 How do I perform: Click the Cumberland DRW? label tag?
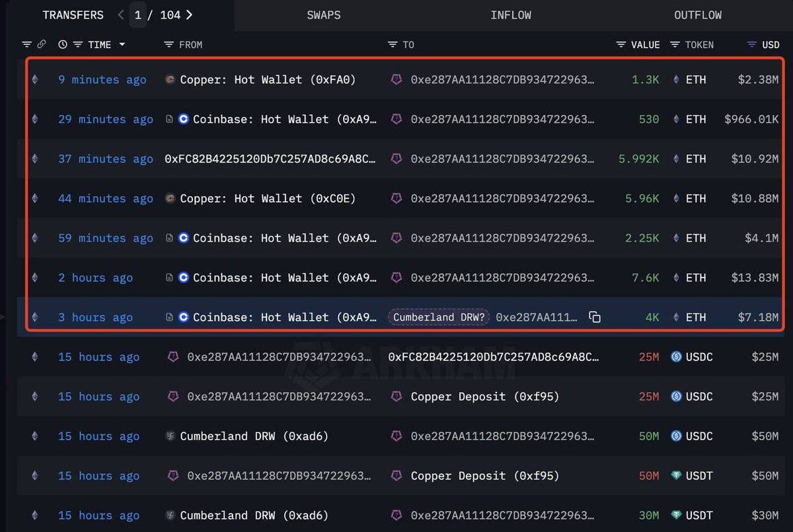pyautogui.click(x=439, y=317)
